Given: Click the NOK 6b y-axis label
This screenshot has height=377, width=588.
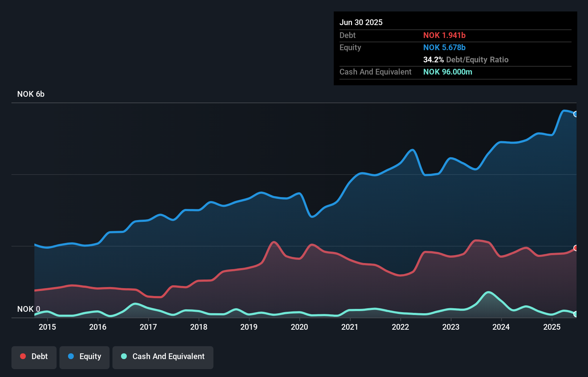Looking at the screenshot, I should point(31,94).
